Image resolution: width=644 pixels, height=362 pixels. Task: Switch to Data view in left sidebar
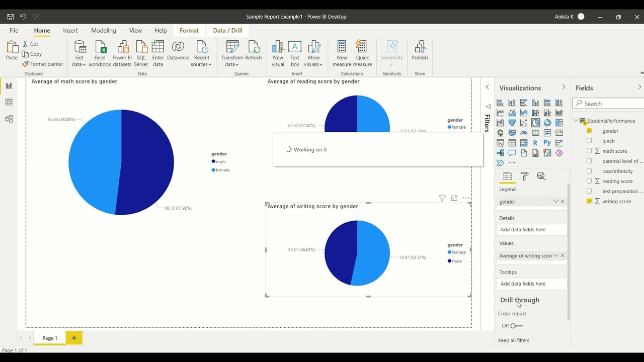coord(9,102)
